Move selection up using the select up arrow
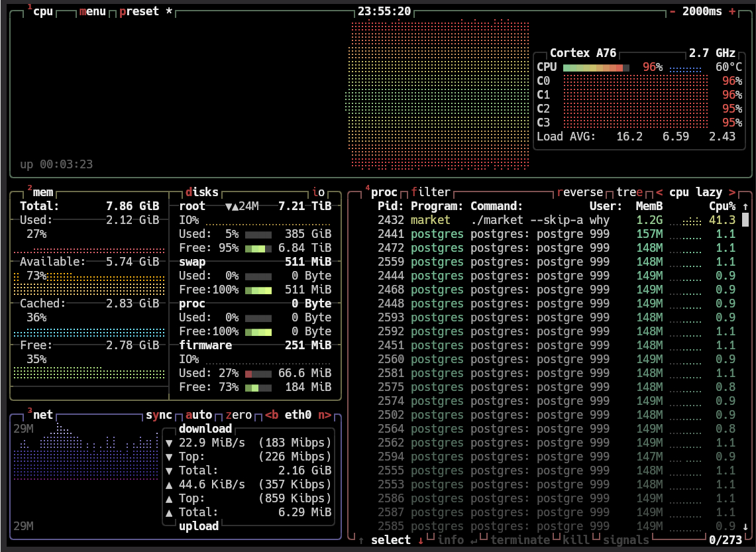This screenshot has height=552, width=756. (361, 540)
